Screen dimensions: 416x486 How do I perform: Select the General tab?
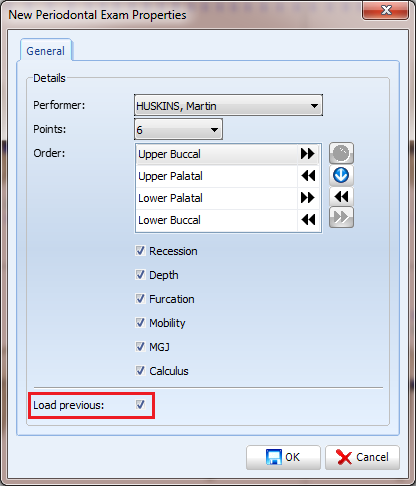pos(46,51)
